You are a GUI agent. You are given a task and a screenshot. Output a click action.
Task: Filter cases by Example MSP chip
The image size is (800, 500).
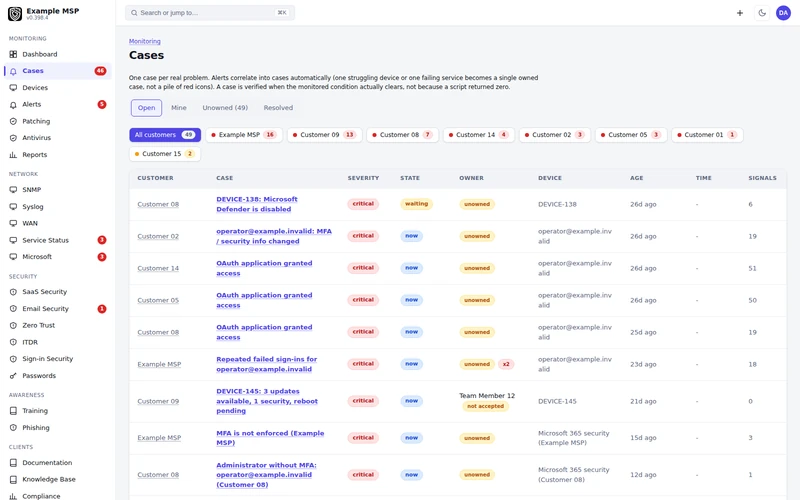coord(244,135)
